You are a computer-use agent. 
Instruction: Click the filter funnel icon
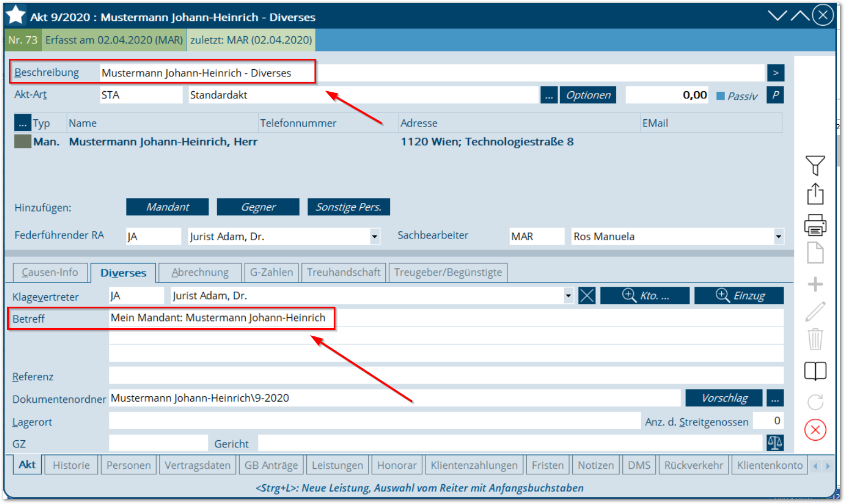(815, 165)
